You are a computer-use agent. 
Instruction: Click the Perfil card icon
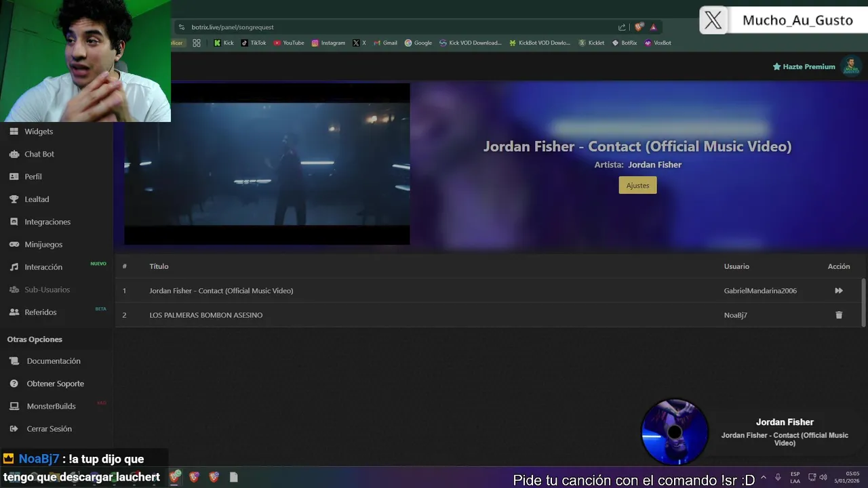coord(14,176)
